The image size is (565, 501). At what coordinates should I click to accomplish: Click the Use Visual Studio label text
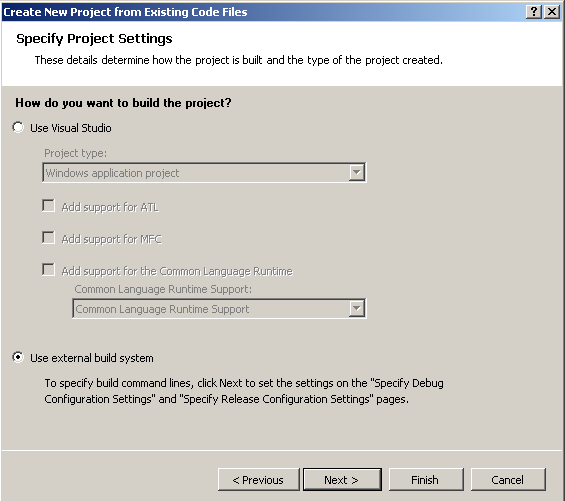tap(71, 128)
